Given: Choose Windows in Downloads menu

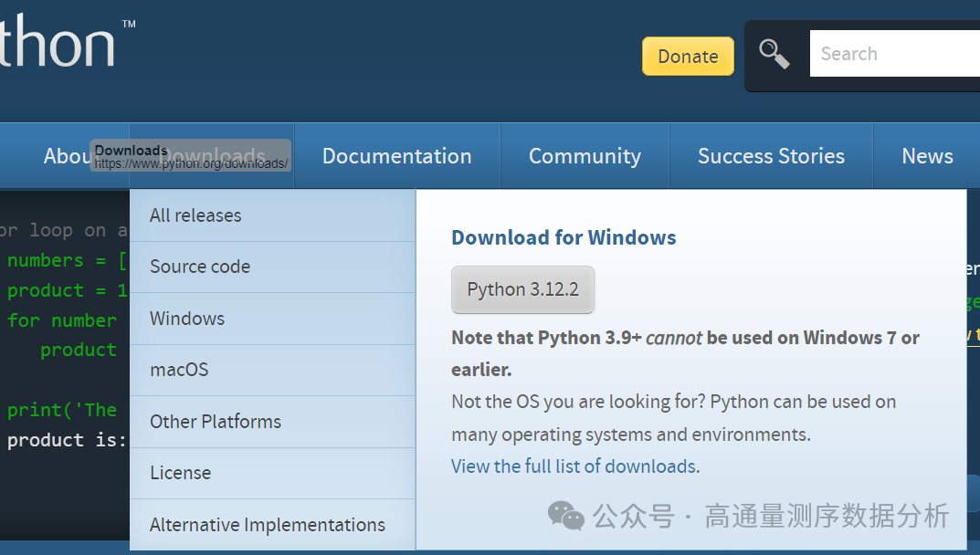Looking at the screenshot, I should point(272,319).
